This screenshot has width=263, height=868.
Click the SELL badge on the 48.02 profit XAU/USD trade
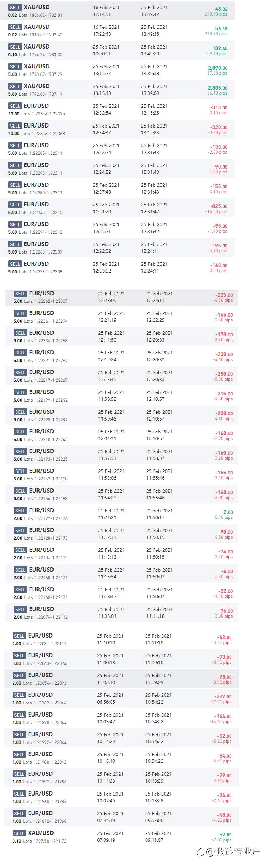point(15,7)
